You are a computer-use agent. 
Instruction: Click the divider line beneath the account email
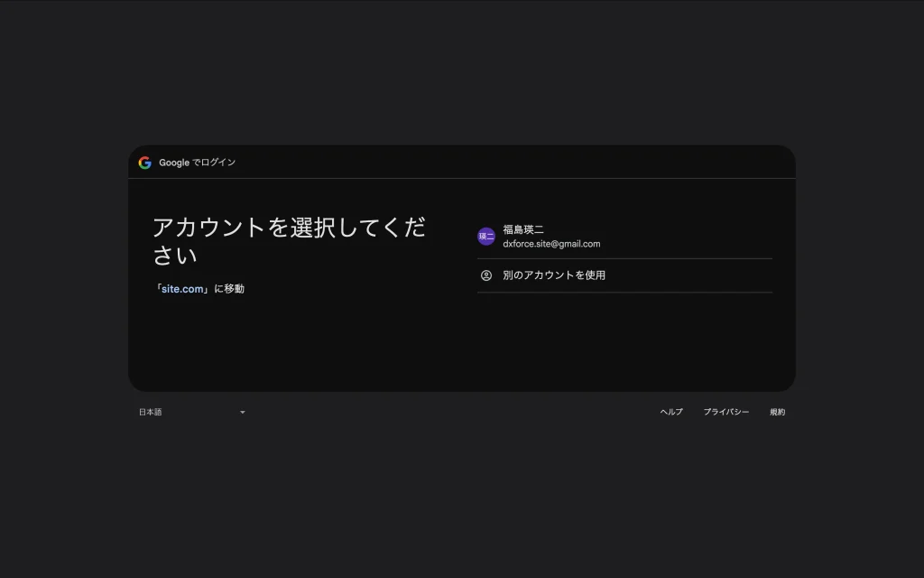point(624,258)
